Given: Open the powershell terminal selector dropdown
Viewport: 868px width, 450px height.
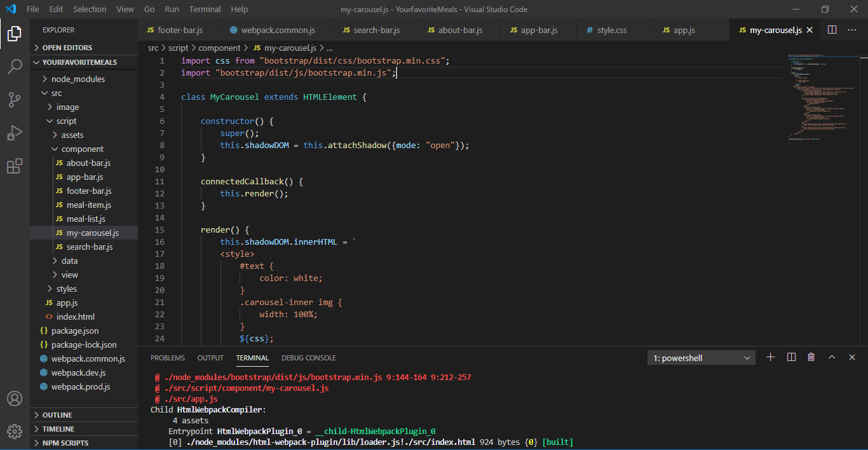Looking at the screenshot, I should [702, 358].
